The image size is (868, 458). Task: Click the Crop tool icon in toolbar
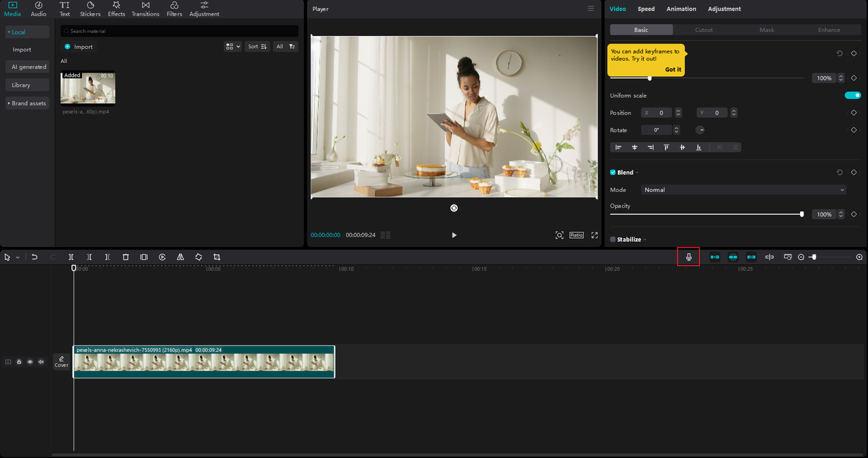217,257
